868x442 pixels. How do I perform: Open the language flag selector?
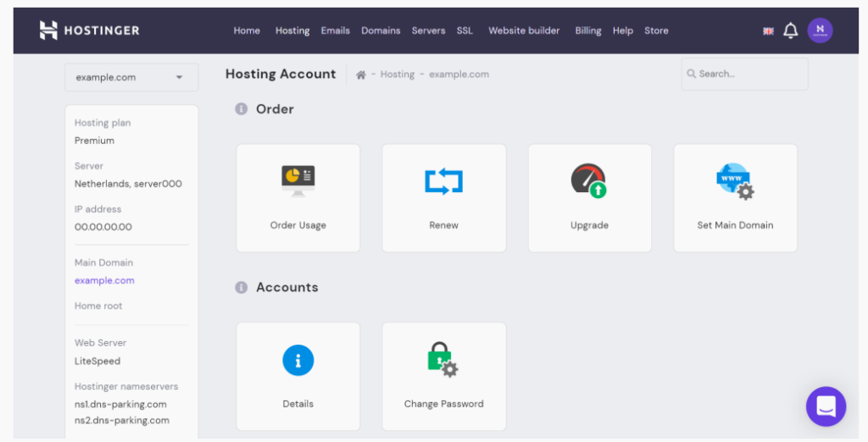[x=768, y=31]
